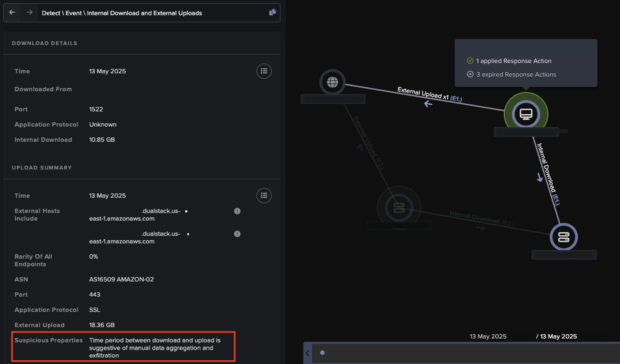Click the green check applied action icon
This screenshot has height=364, width=620.
[470, 61]
